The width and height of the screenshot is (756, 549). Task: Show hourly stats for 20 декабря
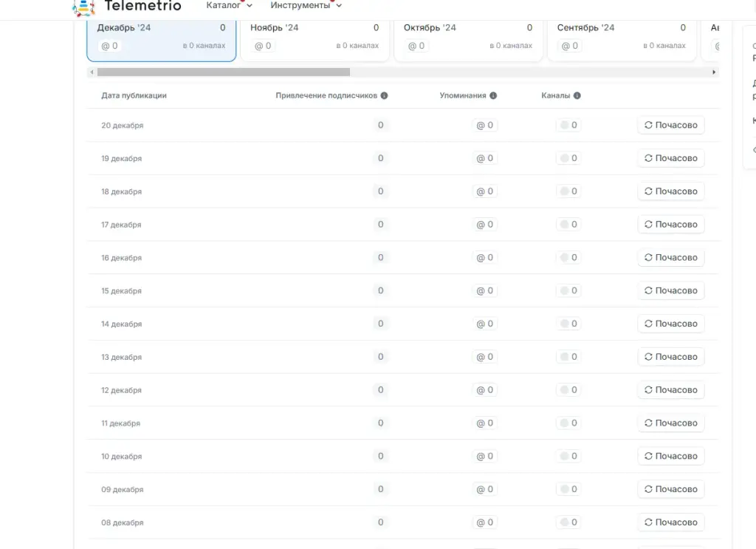click(670, 125)
